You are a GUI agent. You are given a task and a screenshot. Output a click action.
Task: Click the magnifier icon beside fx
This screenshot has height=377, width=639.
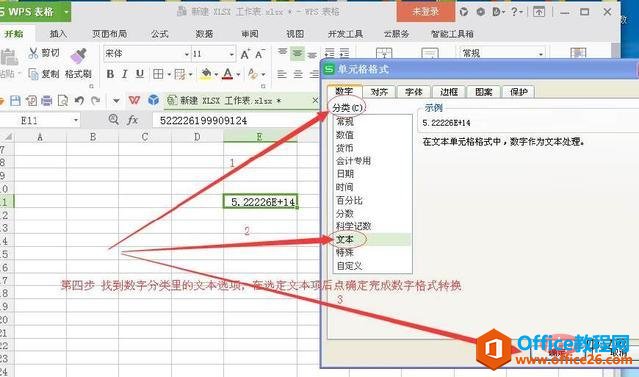pyautogui.click(x=114, y=120)
